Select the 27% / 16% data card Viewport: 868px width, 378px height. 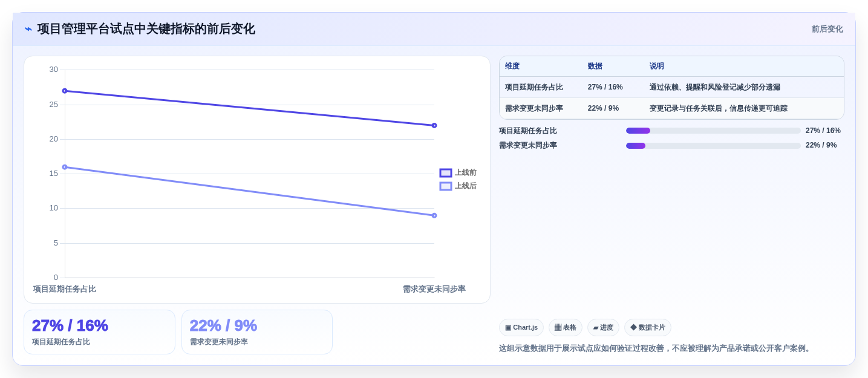(100, 332)
